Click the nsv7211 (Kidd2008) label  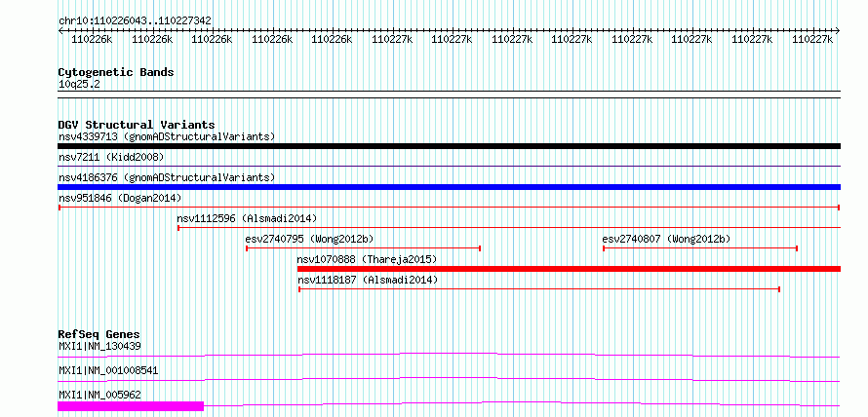[x=111, y=157]
